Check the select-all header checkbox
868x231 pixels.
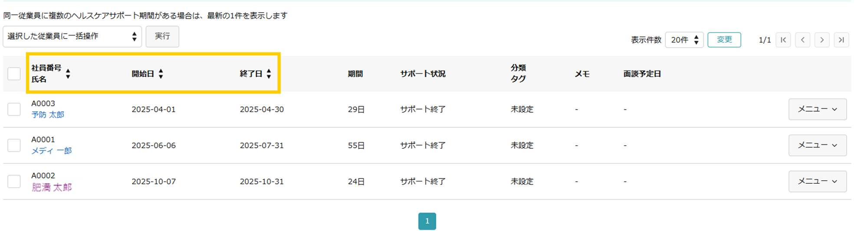14,74
